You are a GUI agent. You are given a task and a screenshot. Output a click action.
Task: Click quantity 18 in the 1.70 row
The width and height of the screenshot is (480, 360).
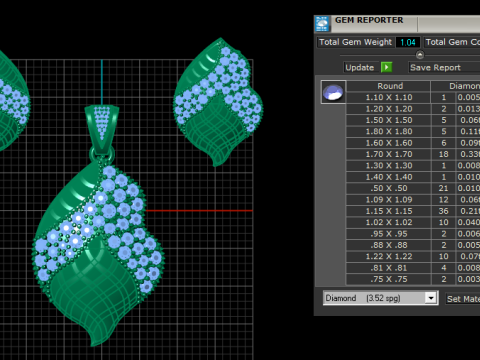point(443,154)
